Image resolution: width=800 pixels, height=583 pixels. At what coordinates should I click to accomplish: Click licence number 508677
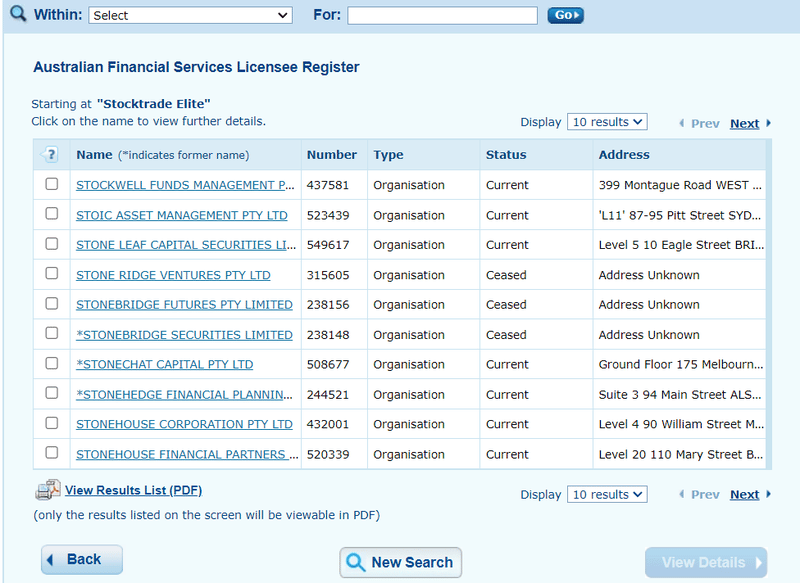point(328,364)
